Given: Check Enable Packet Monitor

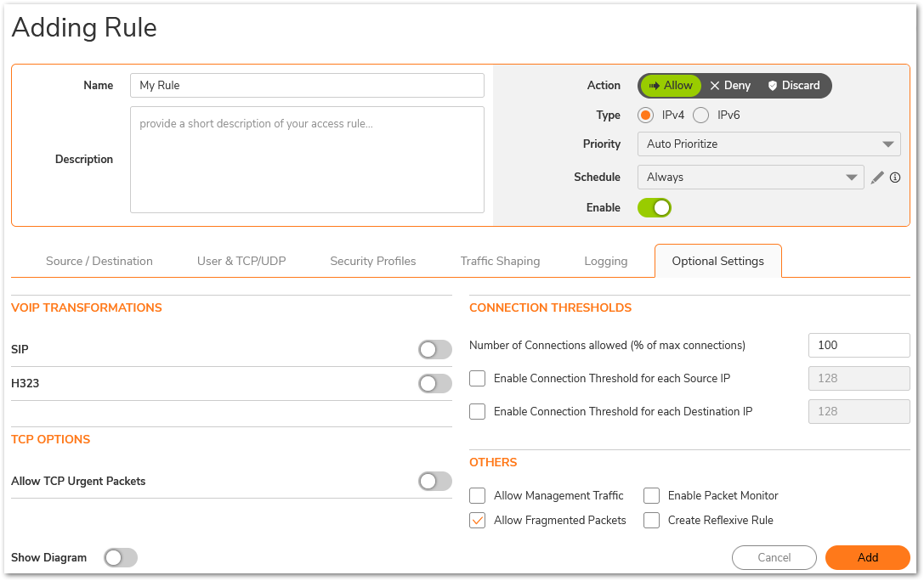Looking at the screenshot, I should pos(651,496).
